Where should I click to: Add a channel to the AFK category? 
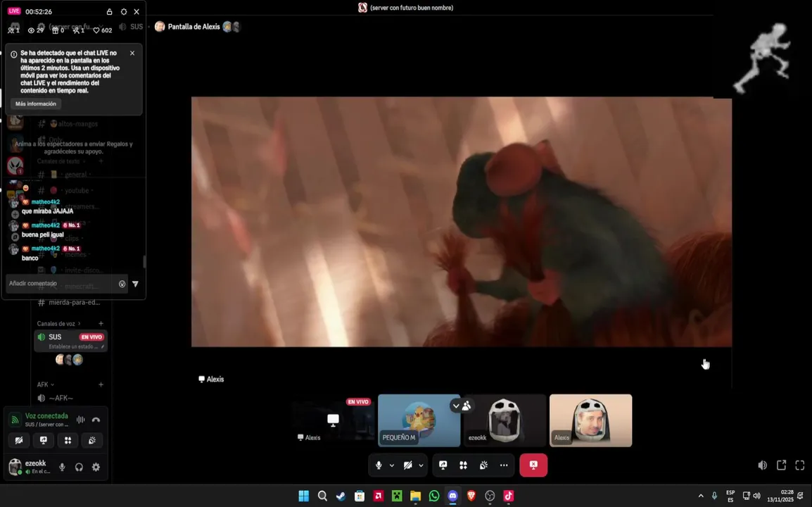tap(101, 384)
